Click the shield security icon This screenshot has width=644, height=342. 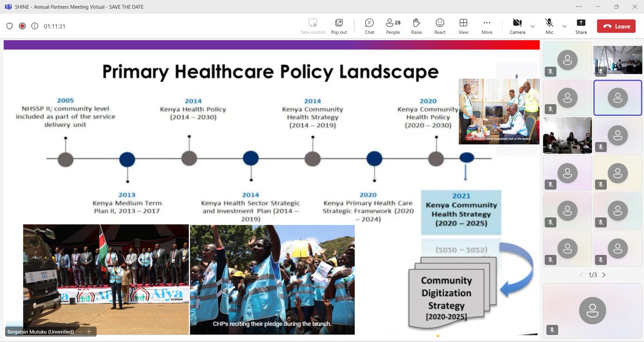10,26
